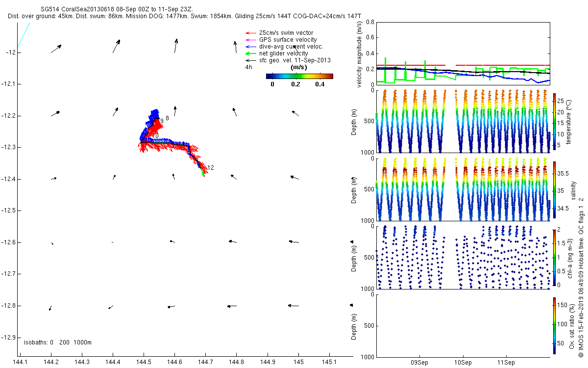Screen dimensions: 588x368
Task: Click the '(m/s)' label above the colorbar
Action: pyautogui.click(x=299, y=67)
